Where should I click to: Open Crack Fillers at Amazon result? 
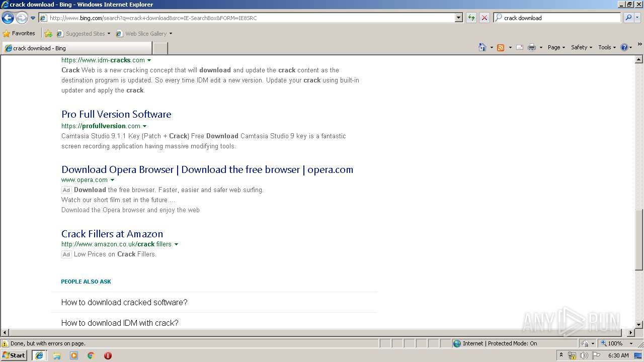pos(112,234)
